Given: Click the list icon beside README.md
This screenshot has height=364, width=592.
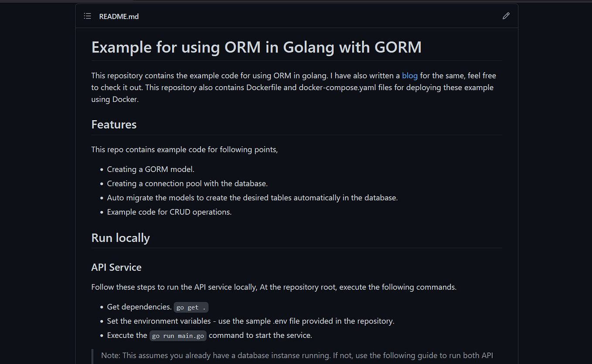Looking at the screenshot, I should click(87, 16).
